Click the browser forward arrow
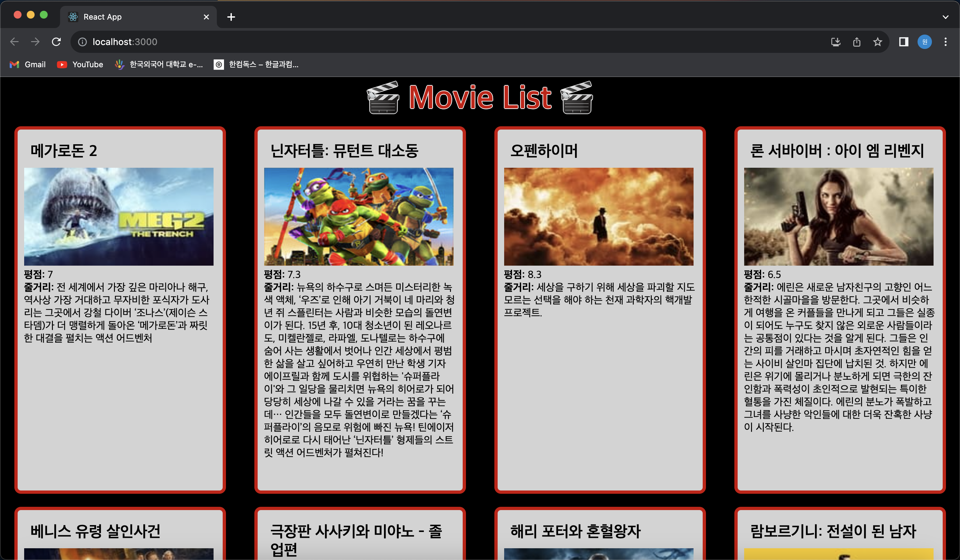960x560 pixels. (35, 42)
